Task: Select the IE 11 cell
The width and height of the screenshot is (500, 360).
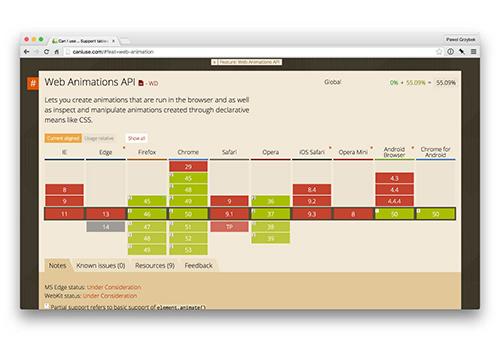Action: tap(64, 214)
